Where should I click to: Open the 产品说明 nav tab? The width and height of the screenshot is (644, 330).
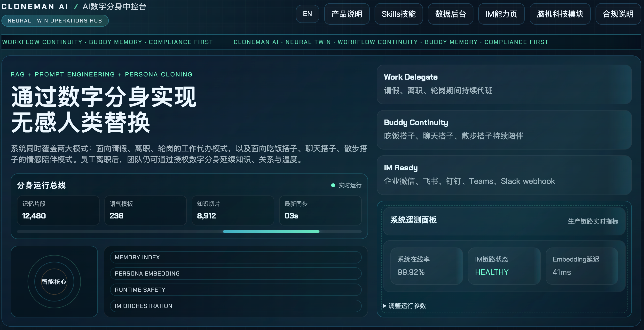346,14
